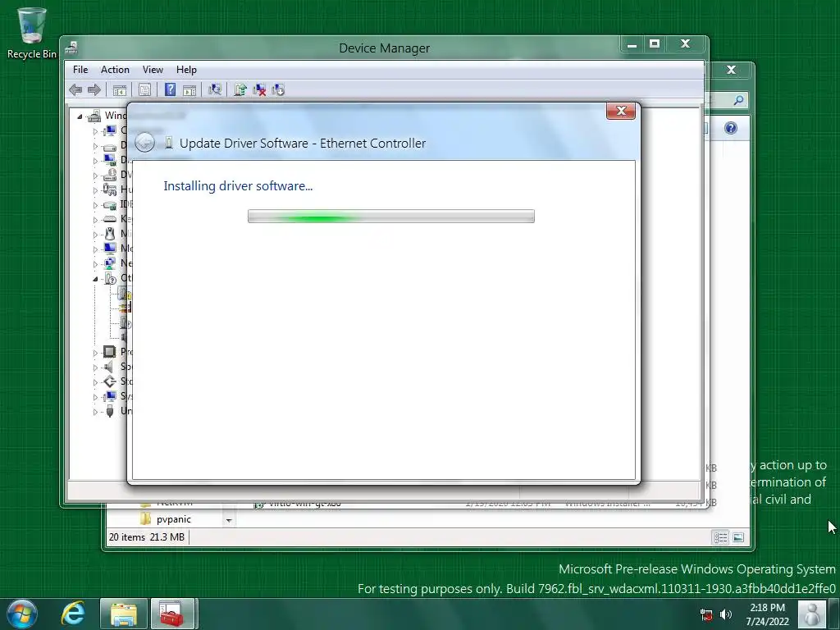Click the user tile on the taskbar
The height and width of the screenshot is (630, 840).
811,614
